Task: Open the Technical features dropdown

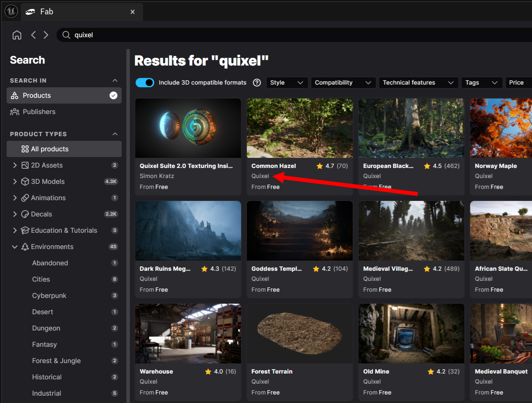Action: pos(418,83)
